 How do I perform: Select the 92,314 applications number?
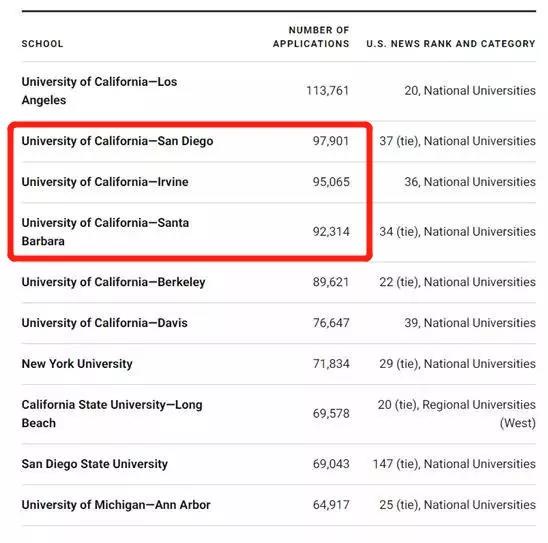click(331, 232)
